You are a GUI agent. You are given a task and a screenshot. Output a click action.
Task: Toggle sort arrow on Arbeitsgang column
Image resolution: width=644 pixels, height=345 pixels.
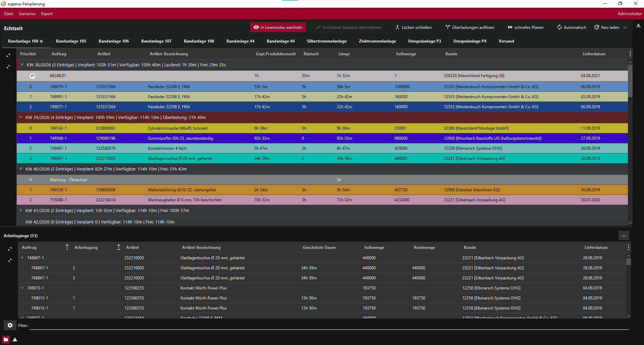click(x=119, y=247)
